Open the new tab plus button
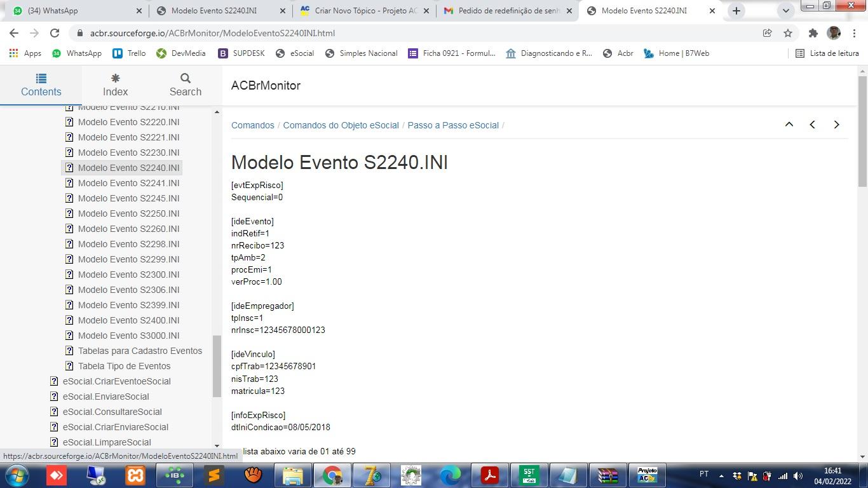Viewport: 868px width, 488px height. pyautogui.click(x=736, y=11)
